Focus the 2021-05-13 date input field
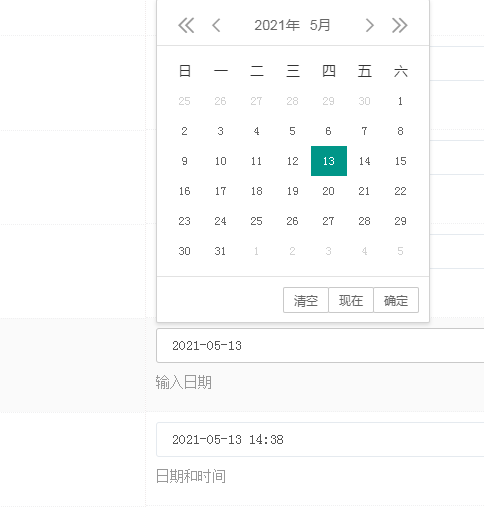 pyautogui.click(x=320, y=346)
